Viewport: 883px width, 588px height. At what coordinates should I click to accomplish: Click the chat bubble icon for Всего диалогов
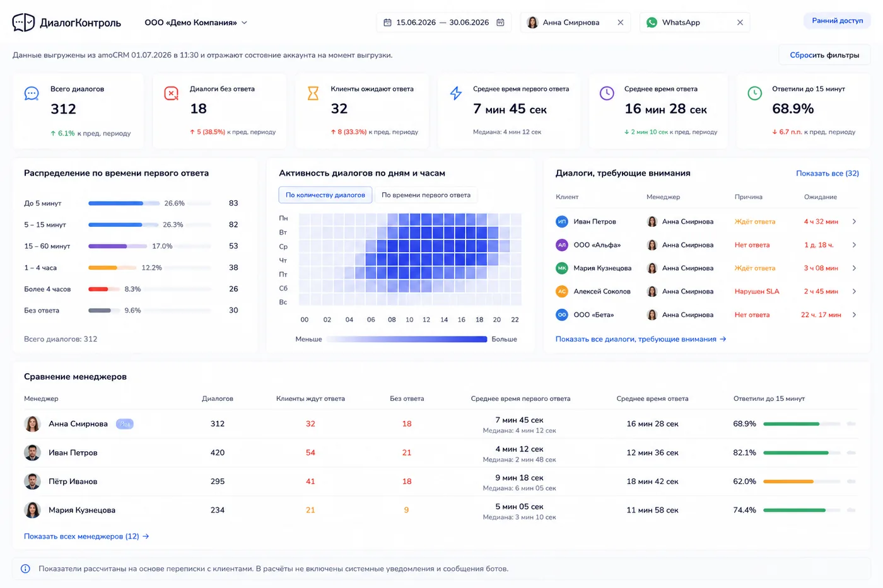32,94
